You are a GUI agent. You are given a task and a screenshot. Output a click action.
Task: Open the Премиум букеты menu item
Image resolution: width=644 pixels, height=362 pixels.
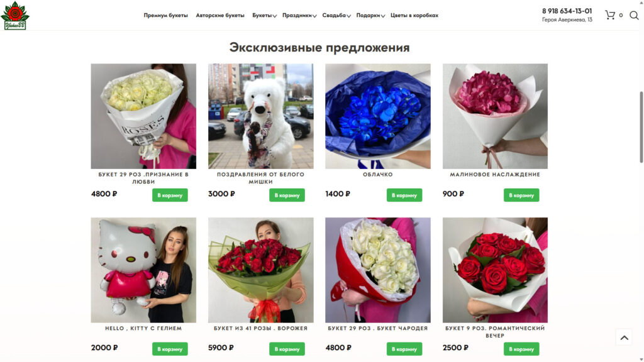165,16
